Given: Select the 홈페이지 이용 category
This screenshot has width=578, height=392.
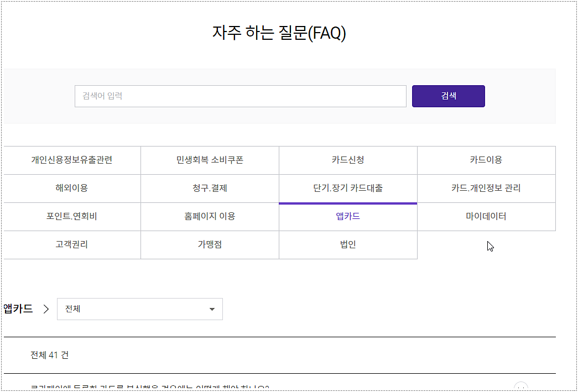Looking at the screenshot, I should [210, 216].
